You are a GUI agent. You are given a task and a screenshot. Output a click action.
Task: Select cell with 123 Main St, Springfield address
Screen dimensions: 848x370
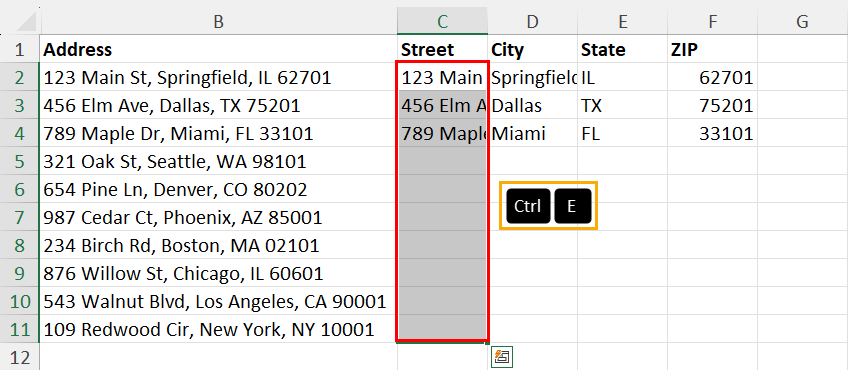[x=218, y=77]
